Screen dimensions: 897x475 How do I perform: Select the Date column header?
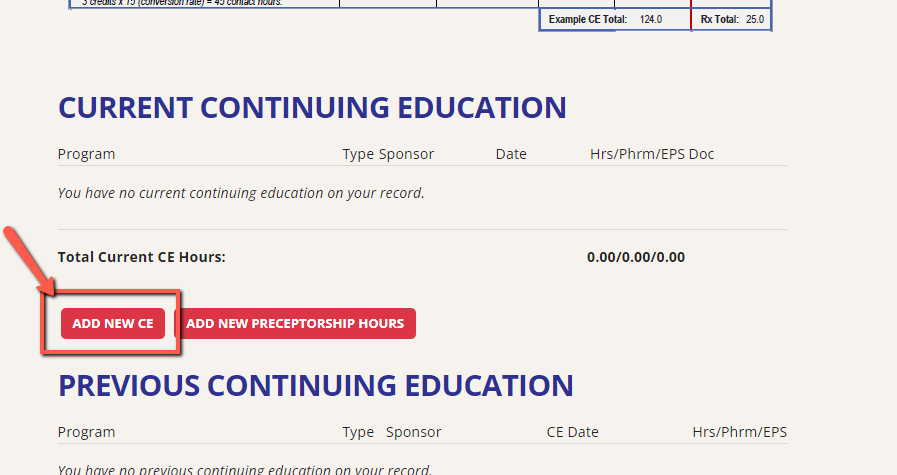pyautogui.click(x=511, y=154)
